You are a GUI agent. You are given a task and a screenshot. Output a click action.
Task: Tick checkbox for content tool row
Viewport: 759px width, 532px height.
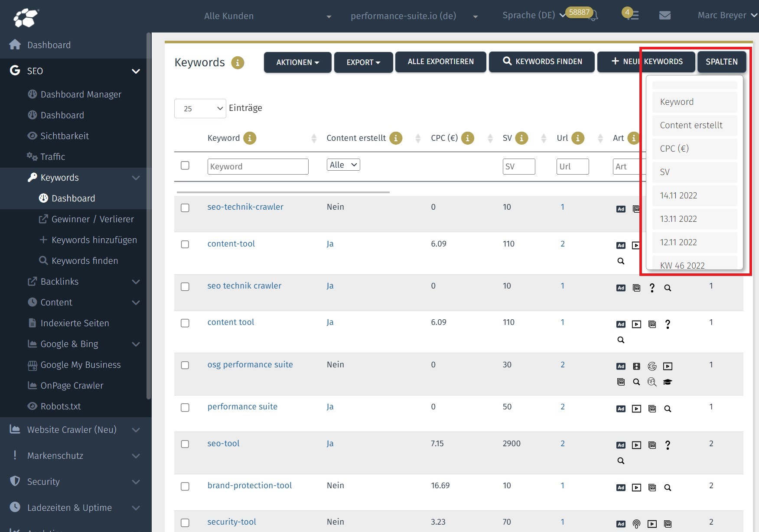[185, 323]
